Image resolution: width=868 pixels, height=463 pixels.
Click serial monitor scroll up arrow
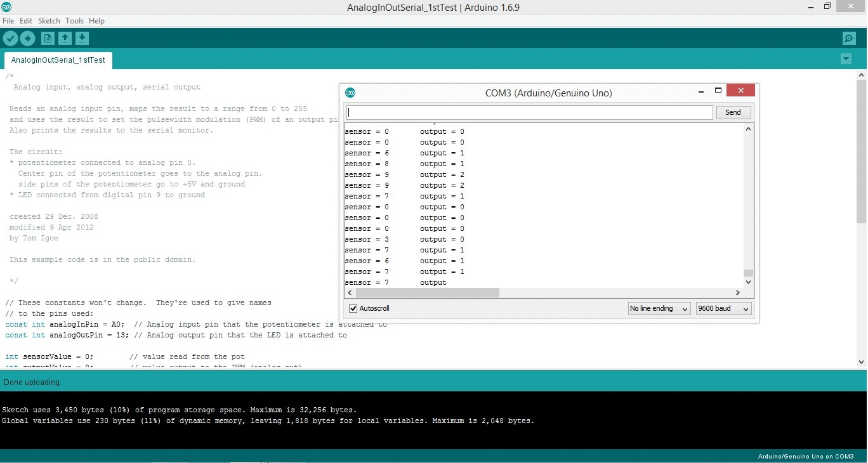pyautogui.click(x=748, y=129)
